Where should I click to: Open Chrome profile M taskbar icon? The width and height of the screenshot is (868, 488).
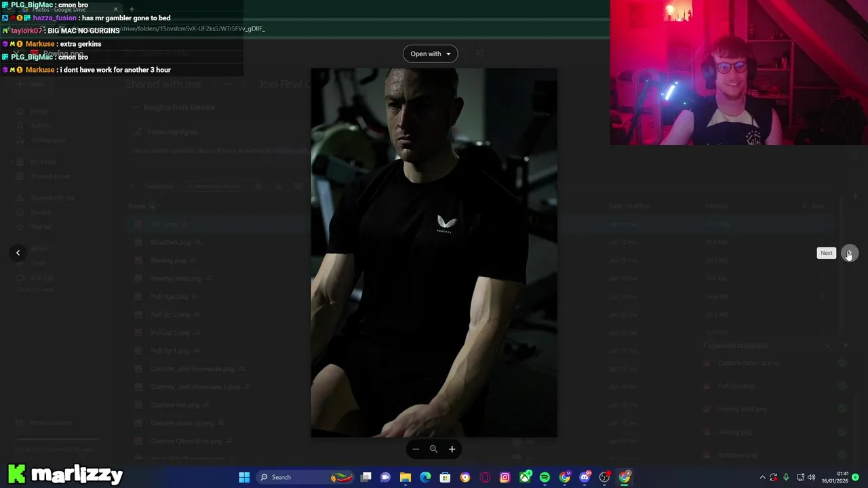(565, 477)
